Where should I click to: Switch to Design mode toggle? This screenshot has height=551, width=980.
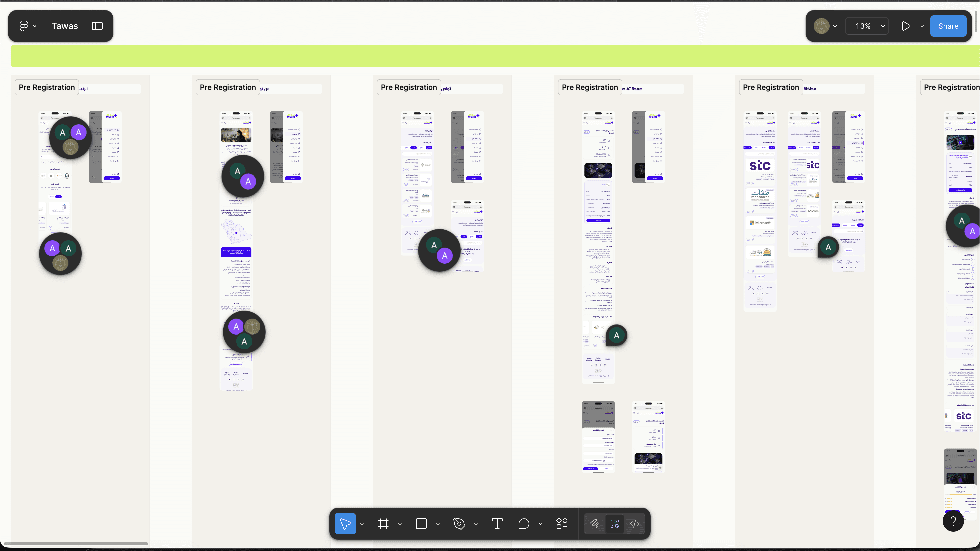coord(615,524)
